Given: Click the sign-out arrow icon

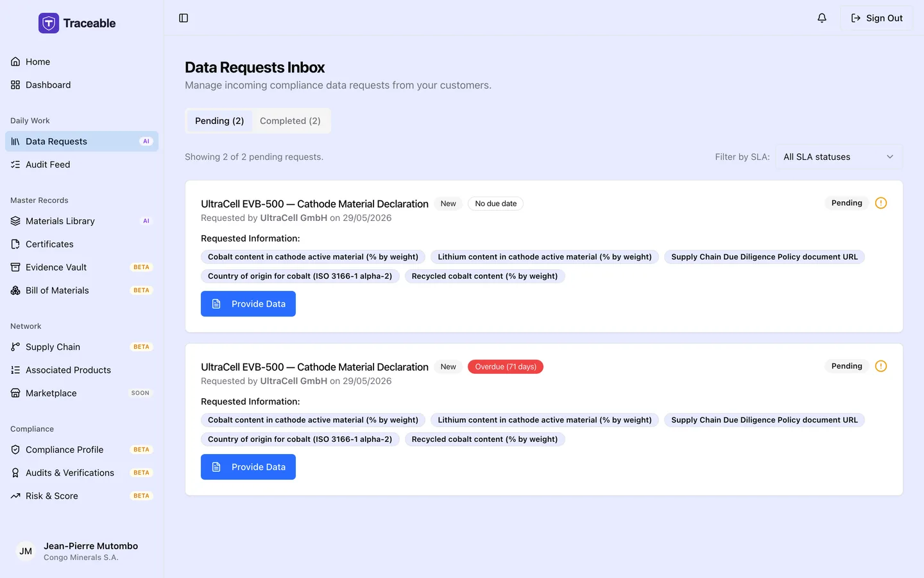Looking at the screenshot, I should tap(856, 18).
